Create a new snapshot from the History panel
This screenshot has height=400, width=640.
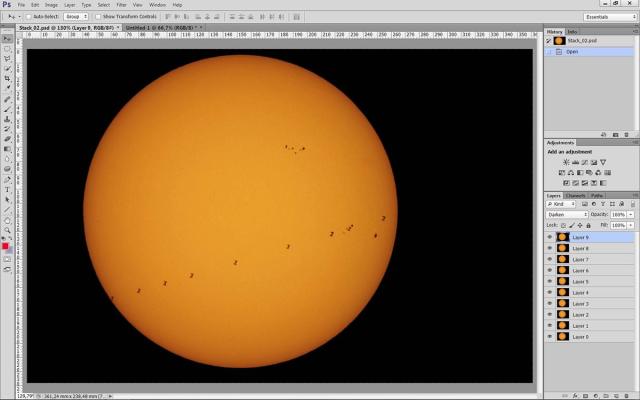615,133
